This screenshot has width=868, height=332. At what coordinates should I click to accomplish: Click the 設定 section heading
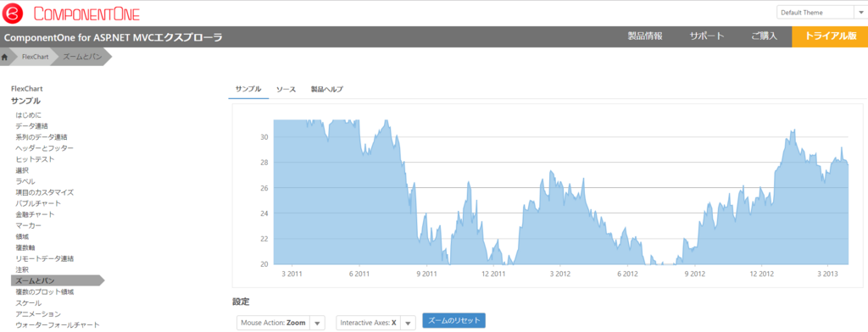coord(241,302)
